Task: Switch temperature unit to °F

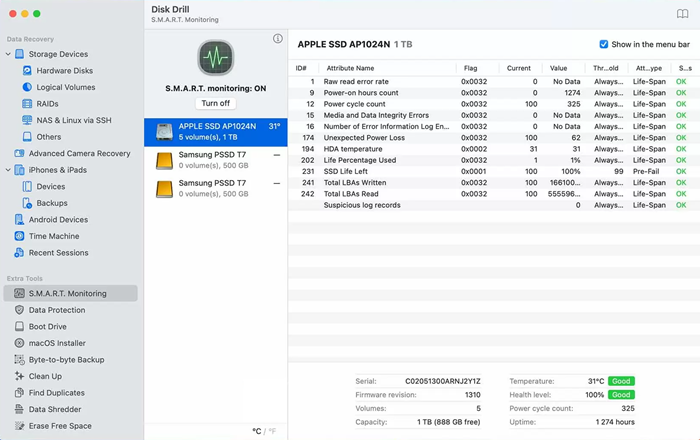Action: [272, 431]
